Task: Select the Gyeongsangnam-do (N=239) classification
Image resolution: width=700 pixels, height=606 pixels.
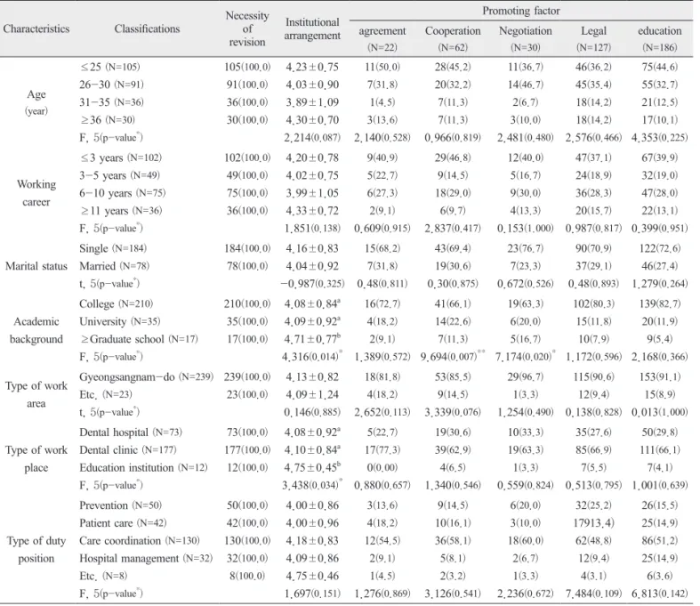Action: [x=146, y=377]
